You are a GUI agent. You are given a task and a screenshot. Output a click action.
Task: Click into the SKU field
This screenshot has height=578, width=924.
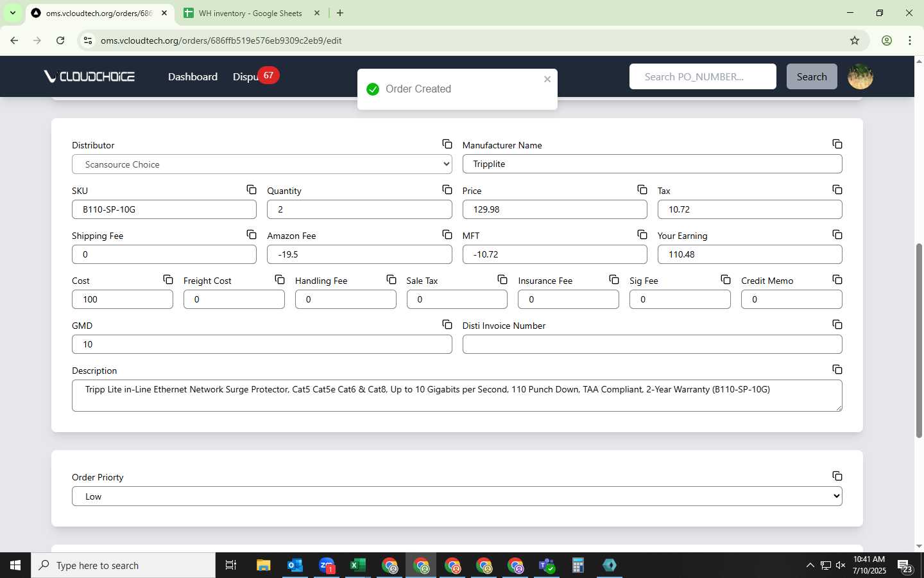click(164, 209)
